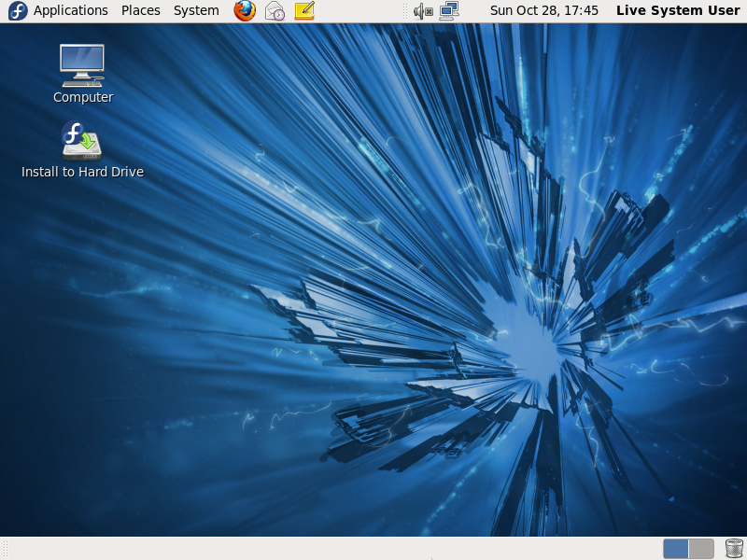The width and height of the screenshot is (747, 560).
Task: Click the network connection icon
Action: click(449, 11)
